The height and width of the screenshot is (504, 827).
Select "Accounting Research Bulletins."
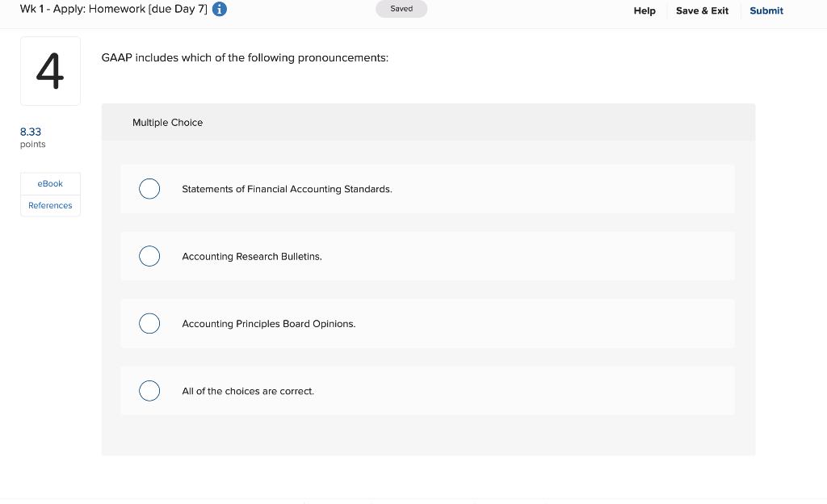(149, 256)
